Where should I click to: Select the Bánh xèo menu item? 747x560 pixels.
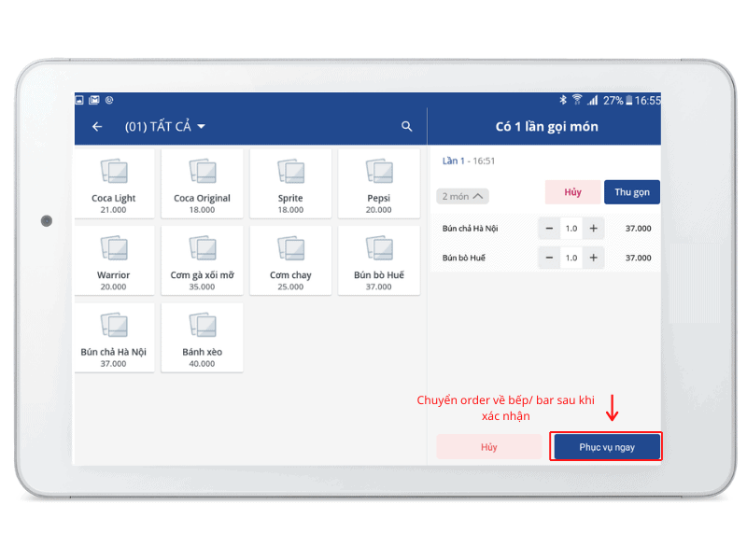[x=202, y=337]
